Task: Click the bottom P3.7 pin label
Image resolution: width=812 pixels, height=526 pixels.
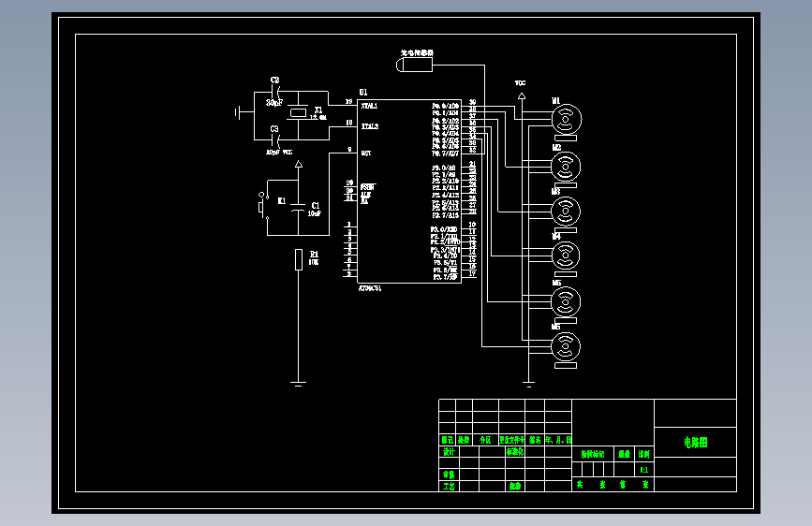Action: click(x=446, y=277)
